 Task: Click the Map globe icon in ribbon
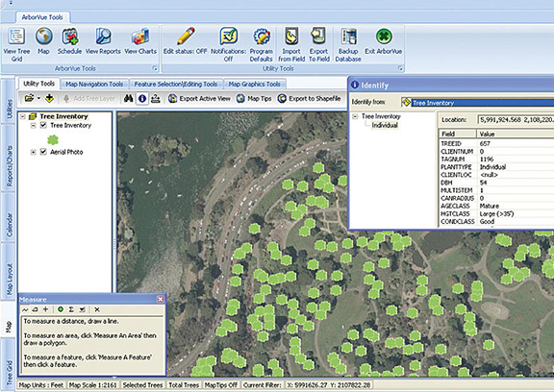point(43,41)
